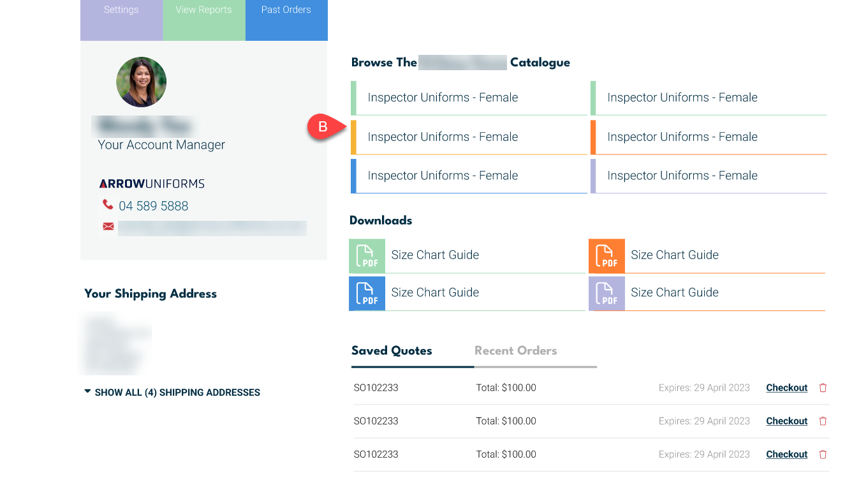
Task: Go to the Past Orders tab
Action: (x=286, y=10)
